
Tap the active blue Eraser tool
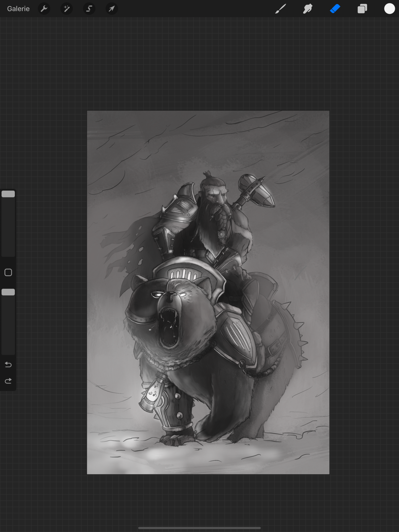coord(335,9)
